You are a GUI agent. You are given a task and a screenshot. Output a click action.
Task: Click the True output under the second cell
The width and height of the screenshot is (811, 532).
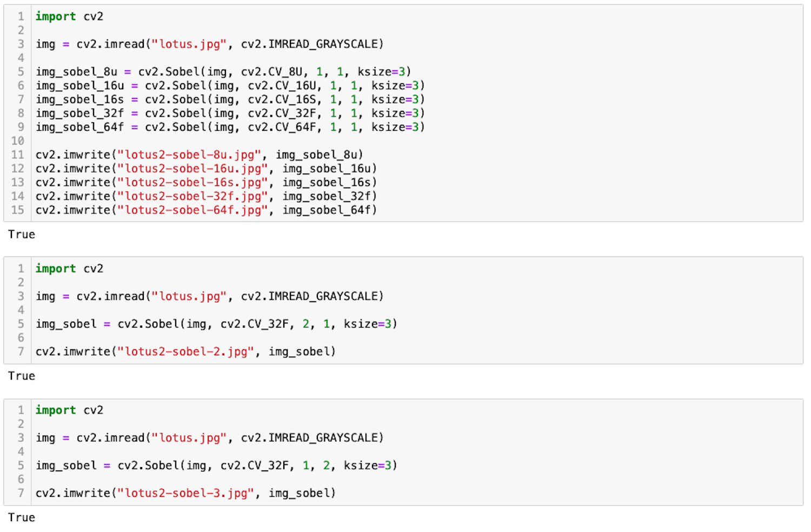pos(22,376)
